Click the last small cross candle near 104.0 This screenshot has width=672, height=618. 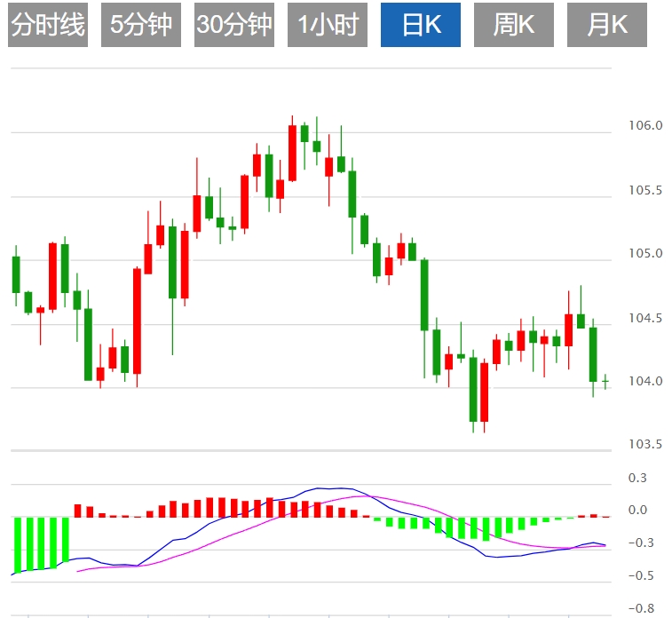pyautogui.click(x=605, y=381)
